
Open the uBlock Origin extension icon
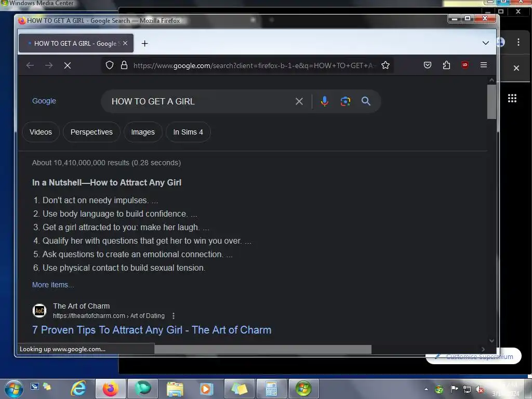point(465,65)
